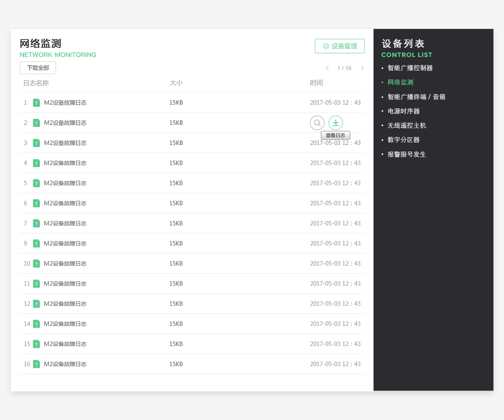Open 设备管理 device management button
Screen dimensions: 504x420
click(340, 46)
